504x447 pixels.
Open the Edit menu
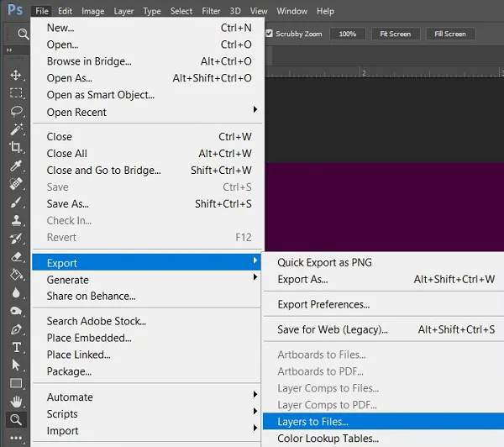pos(66,11)
